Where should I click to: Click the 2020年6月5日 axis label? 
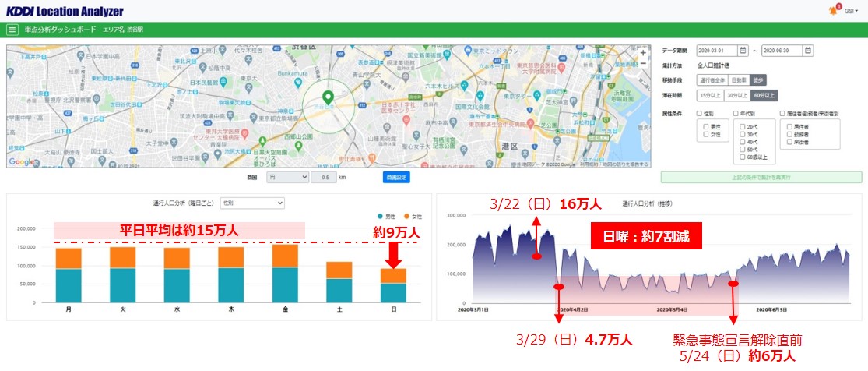point(770,309)
